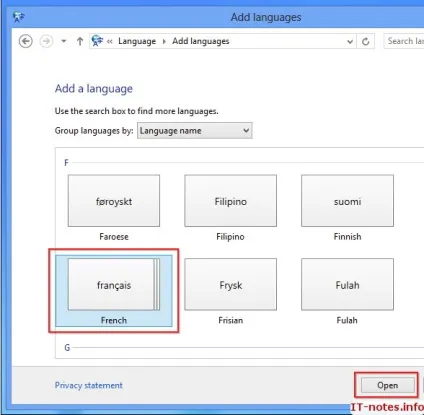424x415 pixels.
Task: Click the forward navigation arrow
Action: [x=46, y=42]
